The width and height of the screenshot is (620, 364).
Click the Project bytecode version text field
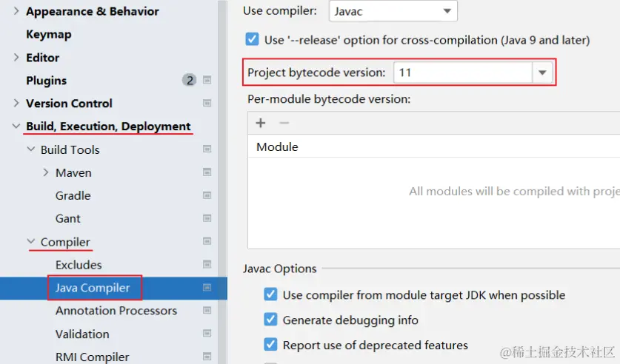461,73
